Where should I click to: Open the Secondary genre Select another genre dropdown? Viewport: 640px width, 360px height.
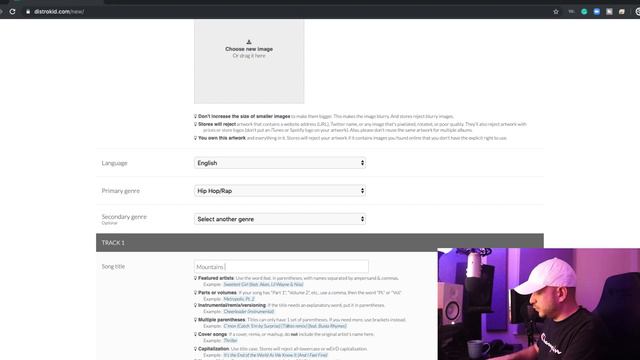[x=280, y=219]
